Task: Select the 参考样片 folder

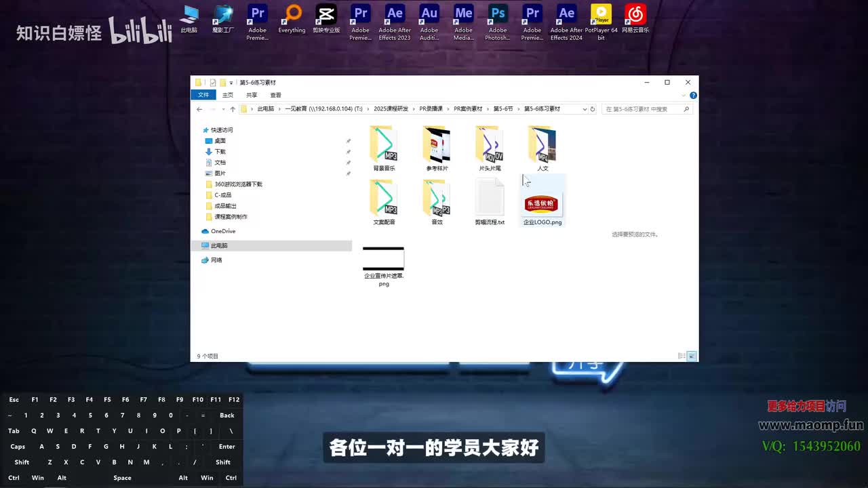Action: 437,148
